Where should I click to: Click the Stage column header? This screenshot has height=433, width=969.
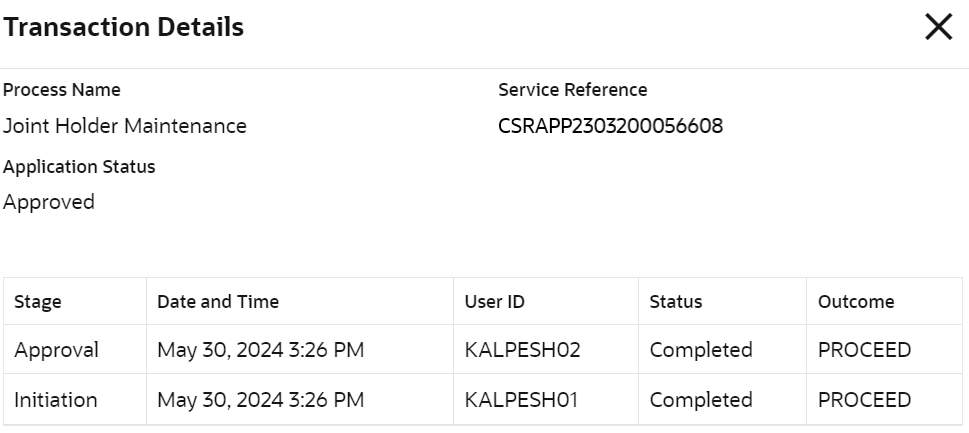tap(38, 301)
